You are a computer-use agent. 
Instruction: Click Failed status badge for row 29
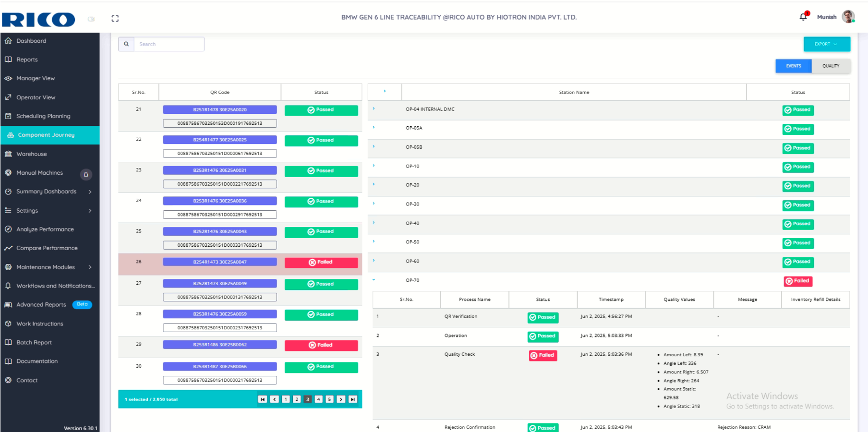point(321,345)
